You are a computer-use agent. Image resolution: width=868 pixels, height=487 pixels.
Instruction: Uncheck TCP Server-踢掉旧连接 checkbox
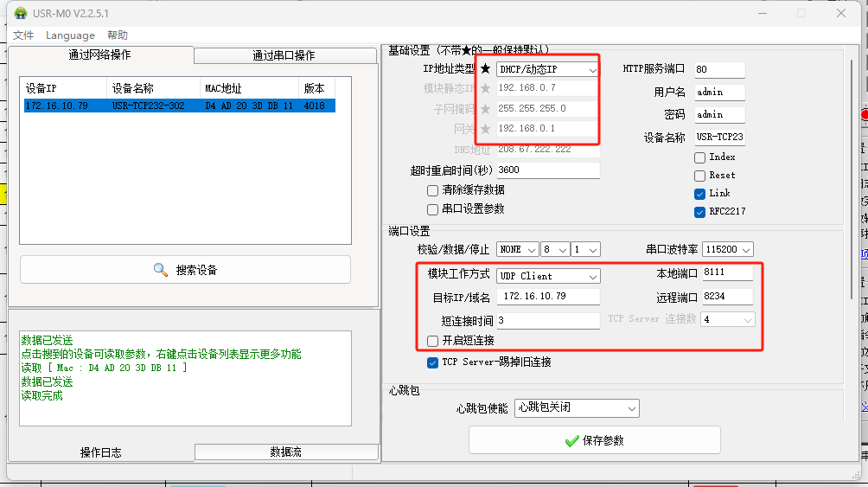point(433,363)
